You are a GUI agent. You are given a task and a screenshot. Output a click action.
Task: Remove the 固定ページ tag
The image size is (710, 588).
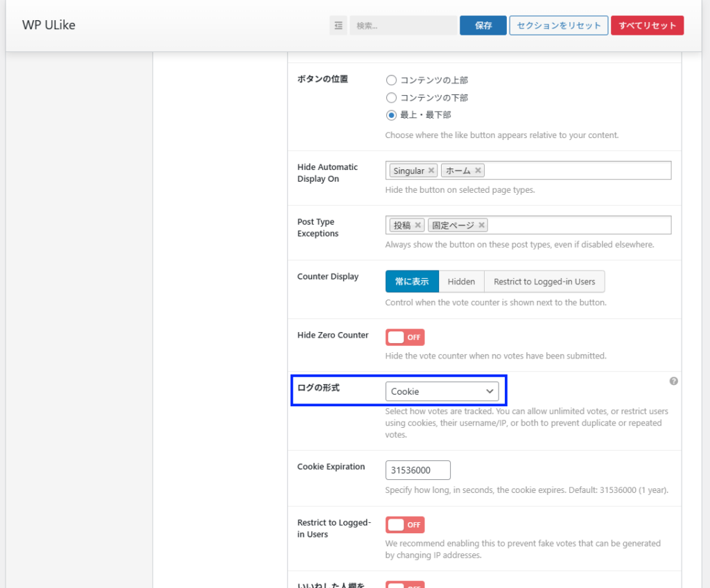coord(482,225)
